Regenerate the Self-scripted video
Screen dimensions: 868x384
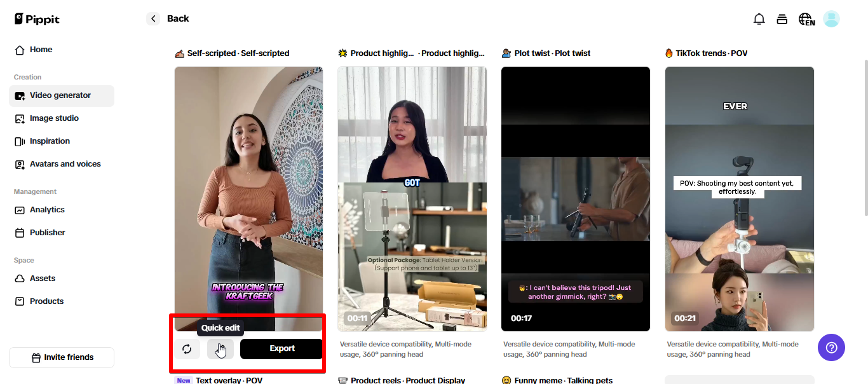tap(187, 348)
